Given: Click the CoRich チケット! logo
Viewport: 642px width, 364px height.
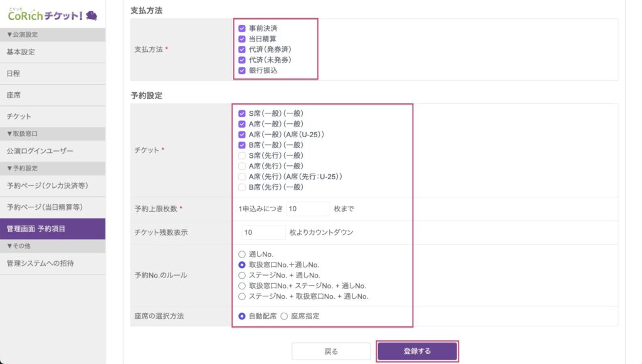Looking at the screenshot, I should (53, 14).
